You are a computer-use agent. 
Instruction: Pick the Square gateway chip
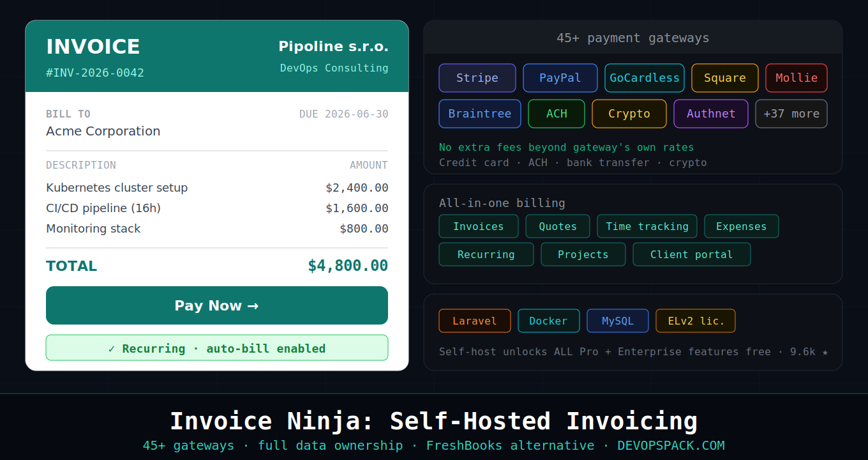(x=725, y=78)
